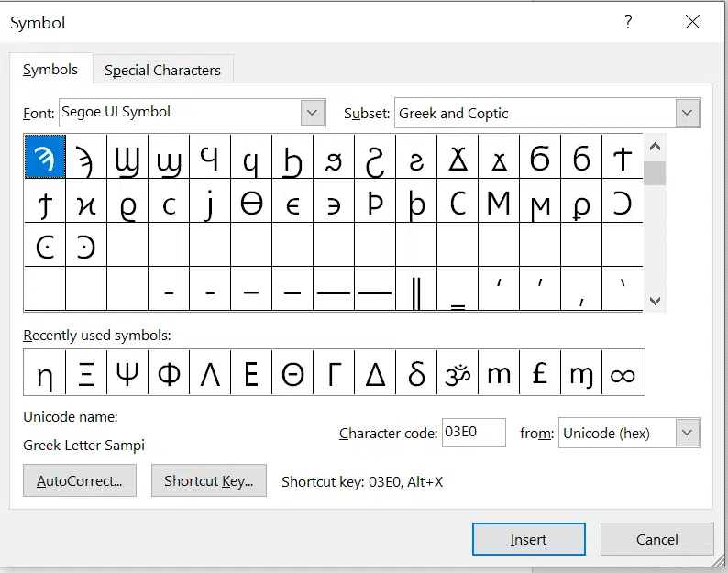Choose recently used Delta Δ symbol

coord(375,372)
